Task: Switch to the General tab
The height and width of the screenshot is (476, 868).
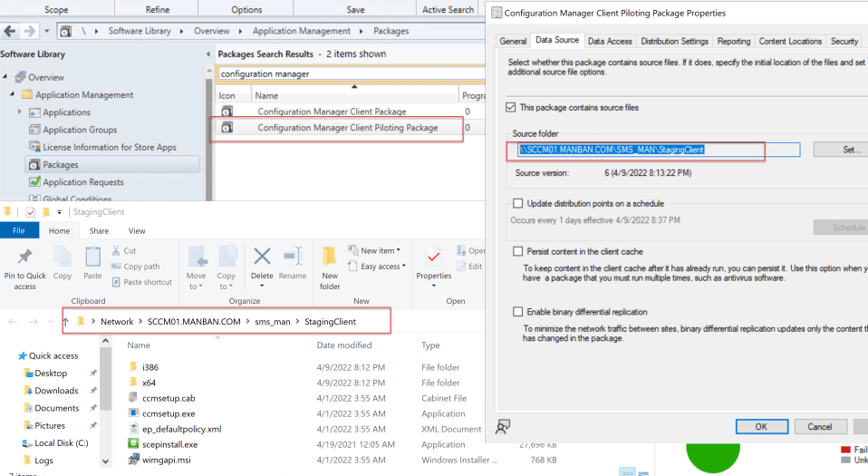Action: pos(513,41)
